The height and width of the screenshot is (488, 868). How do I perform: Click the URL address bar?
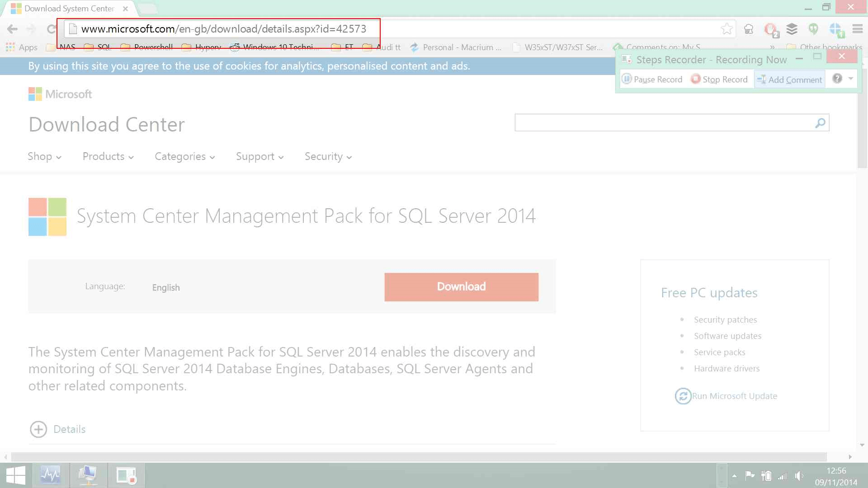pyautogui.click(x=400, y=29)
